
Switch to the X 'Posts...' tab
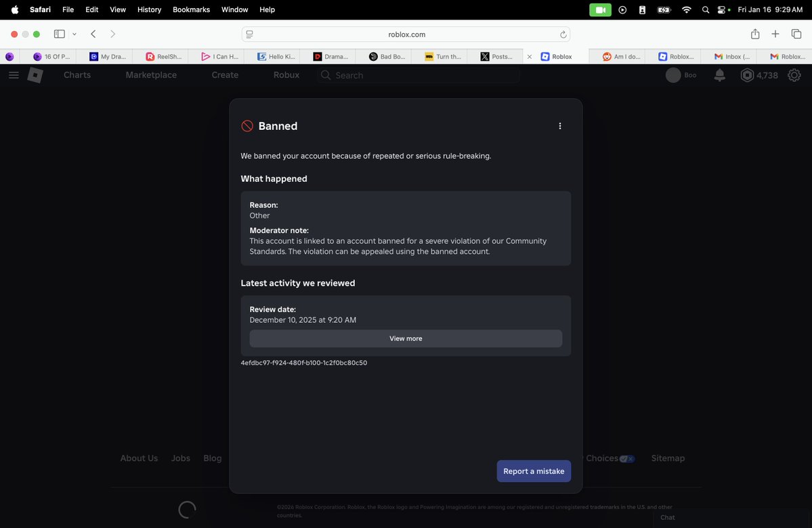point(496,56)
